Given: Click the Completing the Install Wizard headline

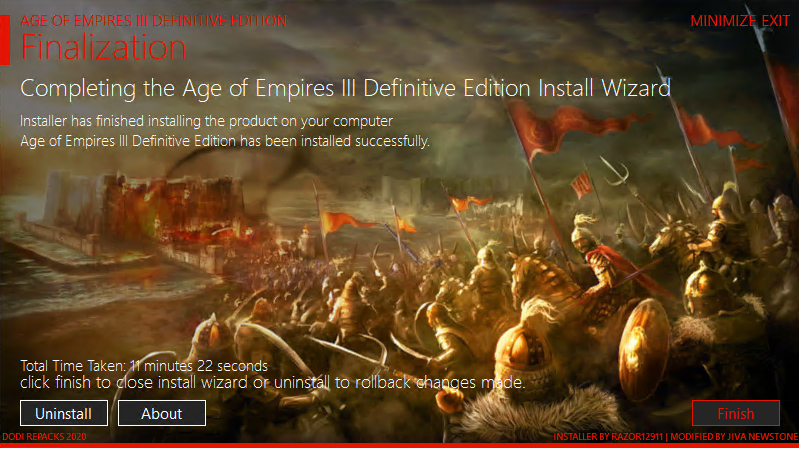Looking at the screenshot, I should coord(345,88).
